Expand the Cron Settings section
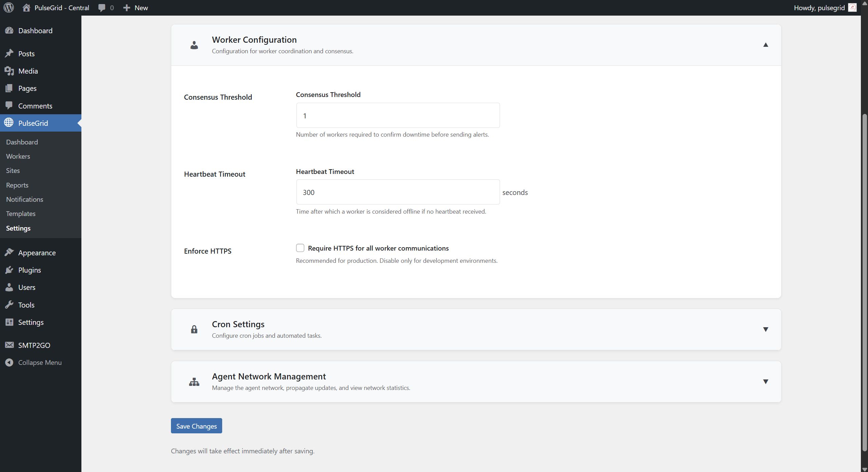Screen dimensions: 868x472 coord(765,329)
